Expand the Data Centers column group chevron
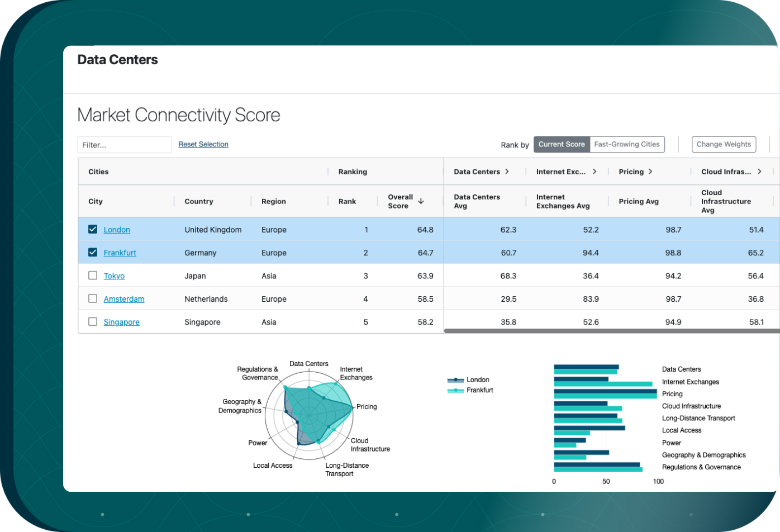 507,172
